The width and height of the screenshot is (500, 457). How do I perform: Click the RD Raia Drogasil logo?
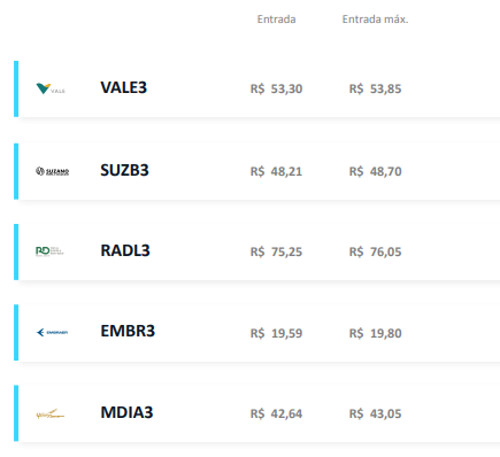tap(50, 251)
